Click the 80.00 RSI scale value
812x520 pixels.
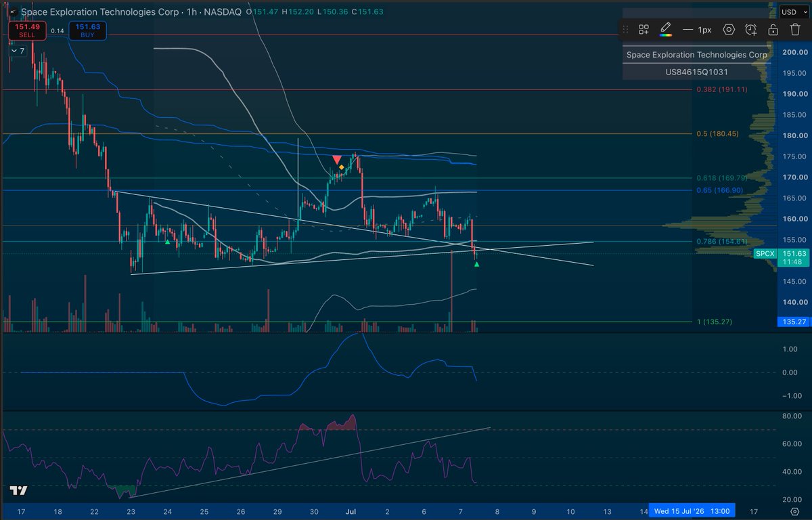click(x=792, y=416)
